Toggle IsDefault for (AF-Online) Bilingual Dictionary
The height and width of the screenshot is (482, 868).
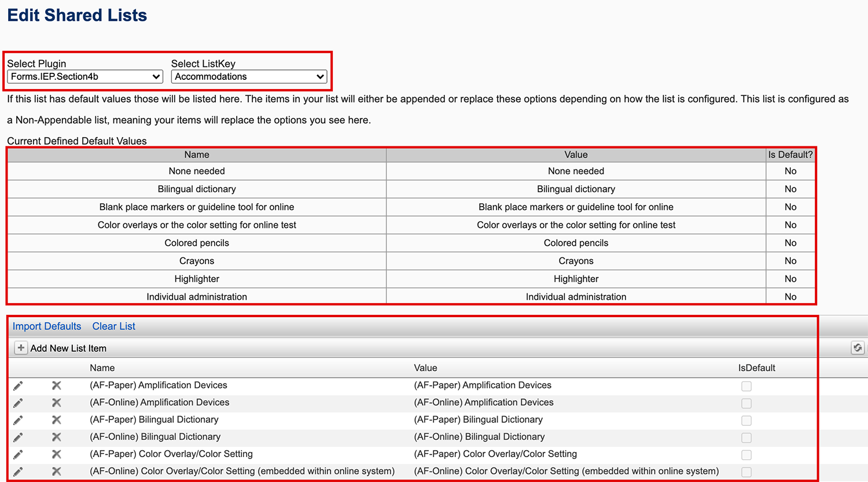tap(746, 437)
